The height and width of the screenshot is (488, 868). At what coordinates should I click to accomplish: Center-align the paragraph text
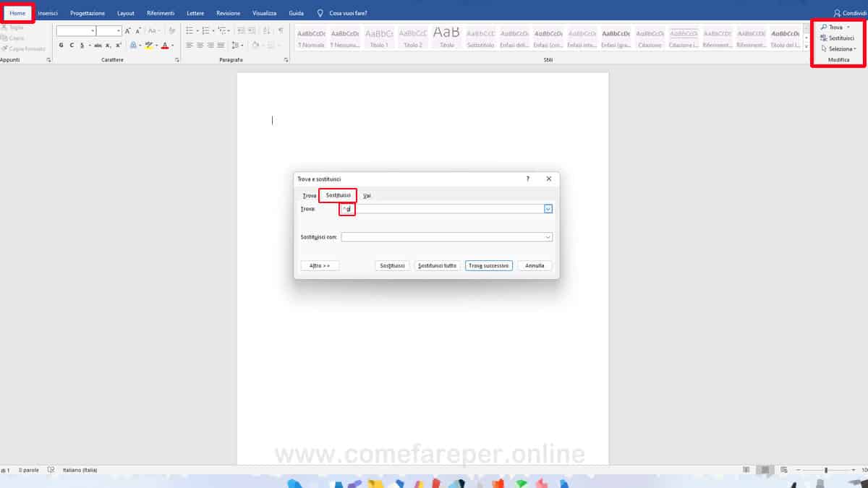pyautogui.click(x=200, y=45)
